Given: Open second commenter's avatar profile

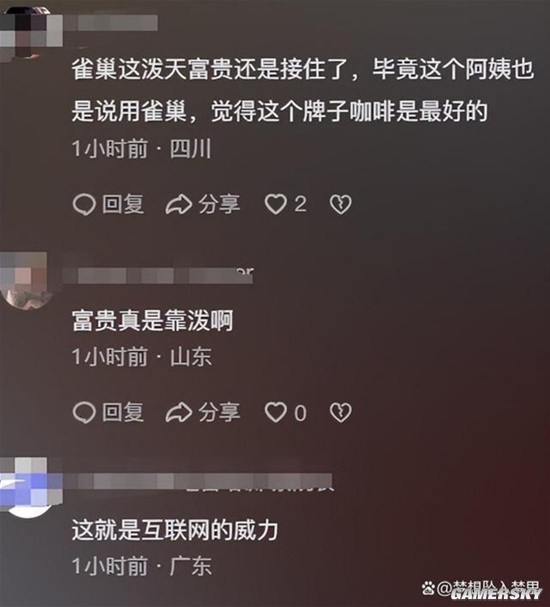Looking at the screenshot, I should pyautogui.click(x=25, y=281).
